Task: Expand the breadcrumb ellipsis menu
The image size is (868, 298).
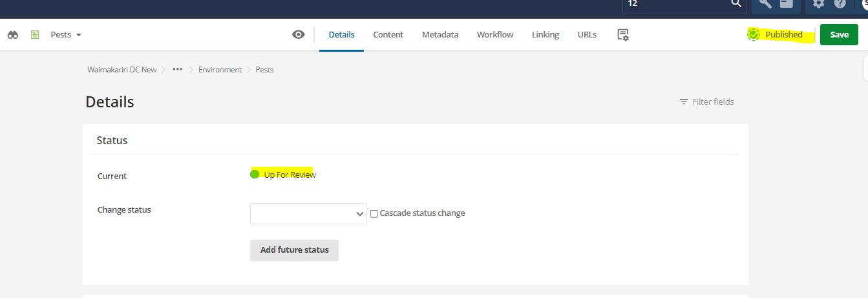Action: click(x=178, y=69)
